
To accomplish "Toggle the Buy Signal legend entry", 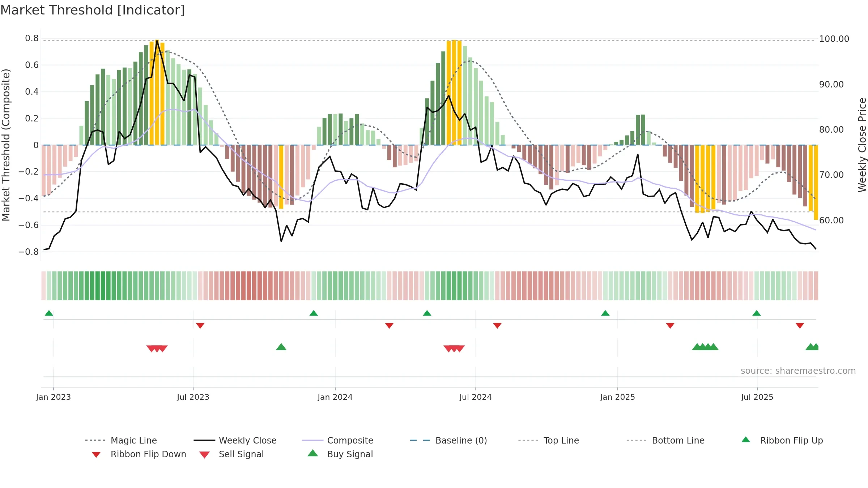I will coord(340,454).
